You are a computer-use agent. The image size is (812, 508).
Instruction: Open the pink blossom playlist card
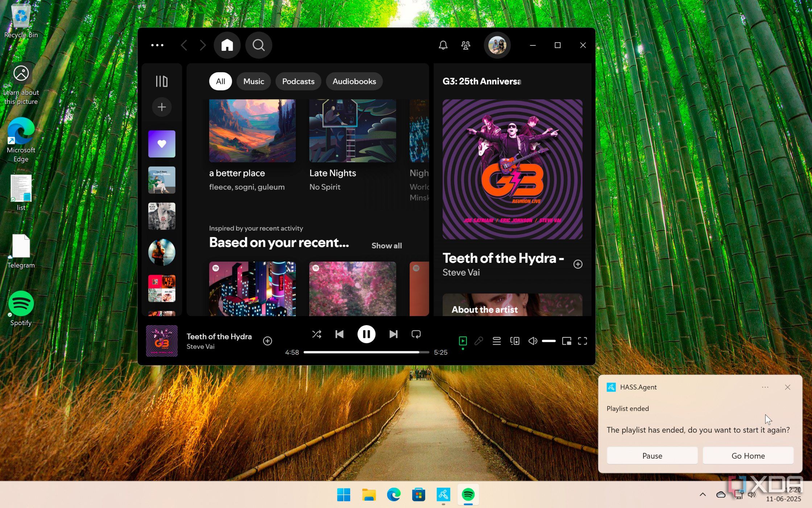pyautogui.click(x=352, y=289)
